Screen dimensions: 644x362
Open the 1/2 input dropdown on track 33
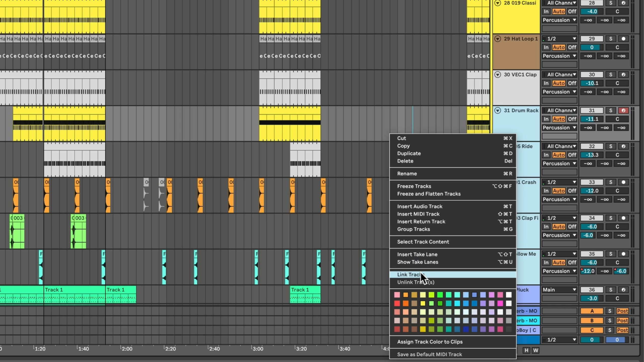tap(559, 182)
